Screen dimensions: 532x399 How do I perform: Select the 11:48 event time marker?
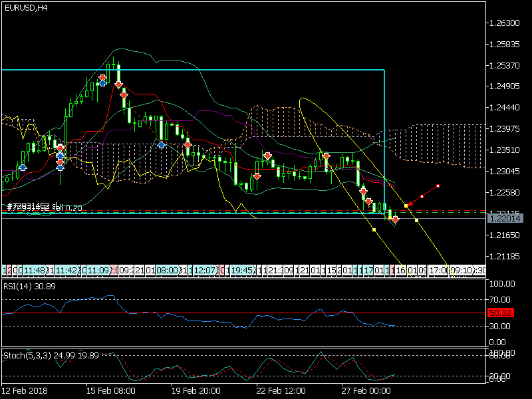tap(35, 271)
